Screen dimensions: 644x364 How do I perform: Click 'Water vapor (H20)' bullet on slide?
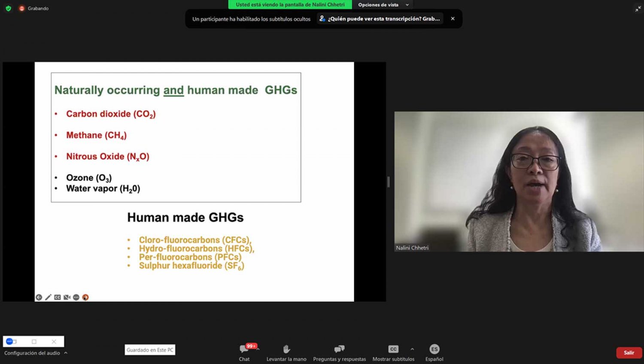pyautogui.click(x=103, y=188)
